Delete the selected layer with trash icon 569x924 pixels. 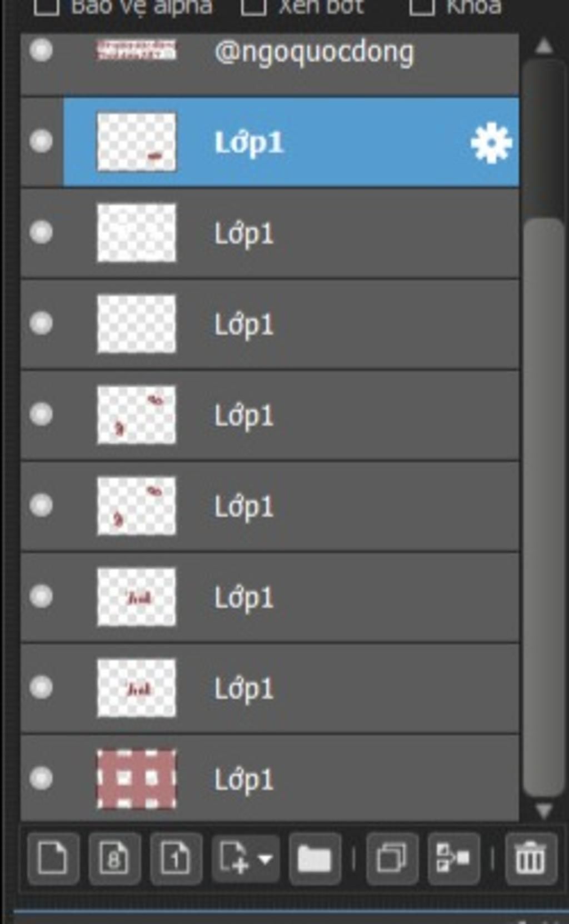[x=531, y=858]
